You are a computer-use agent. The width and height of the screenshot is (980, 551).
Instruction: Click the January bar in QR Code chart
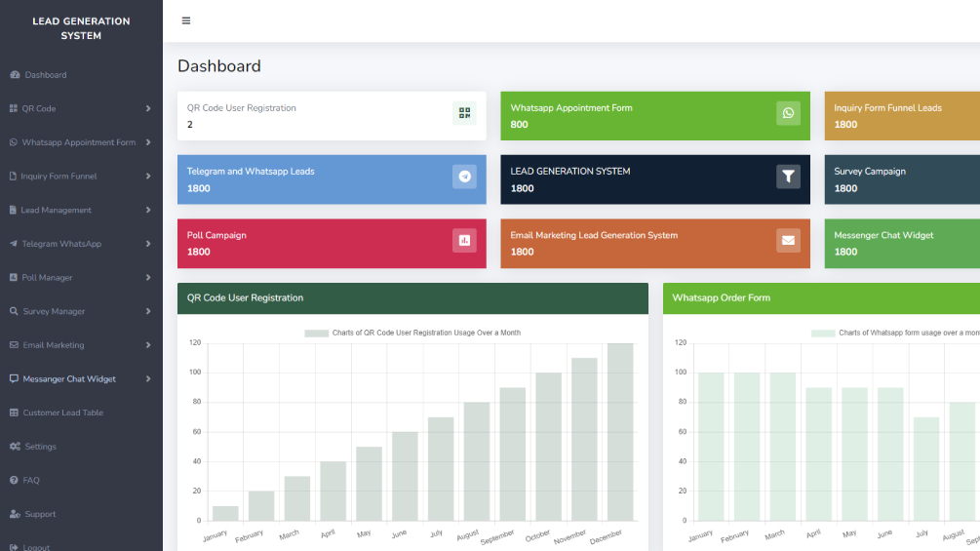pos(225,514)
